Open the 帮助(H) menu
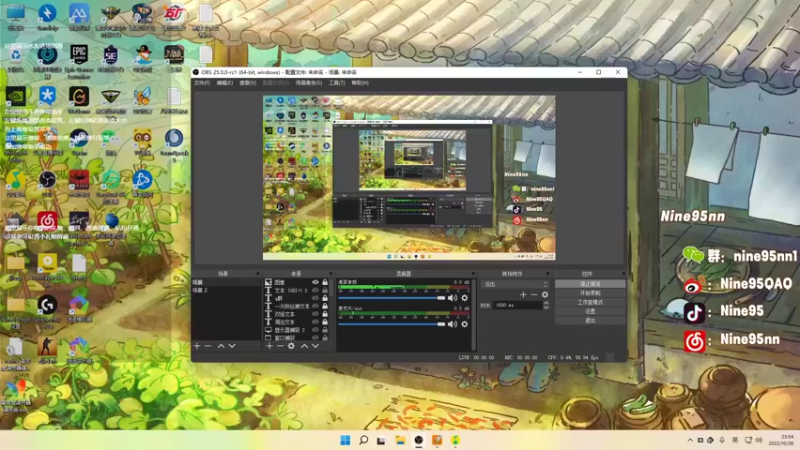800x450 pixels. tap(360, 83)
